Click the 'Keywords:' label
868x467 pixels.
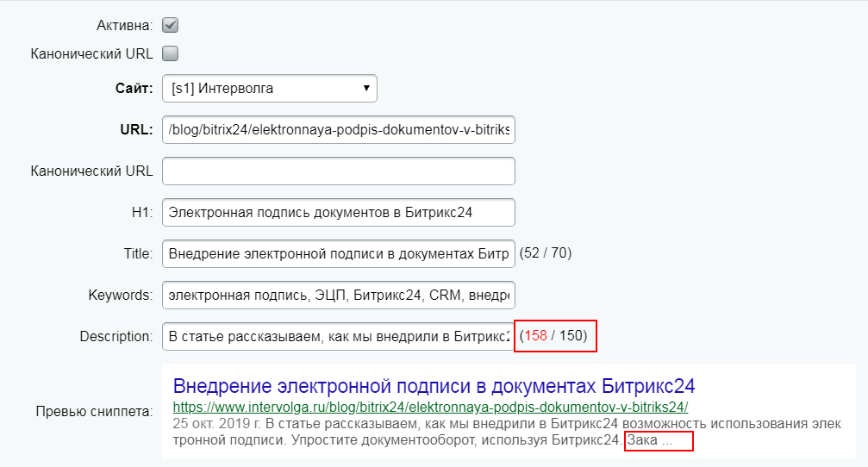coord(121,295)
